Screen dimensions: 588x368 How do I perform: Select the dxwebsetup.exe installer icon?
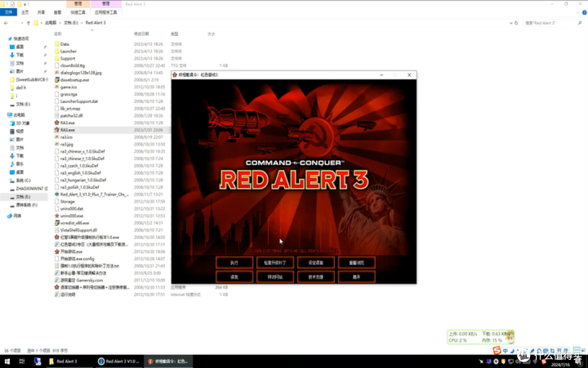click(x=57, y=80)
